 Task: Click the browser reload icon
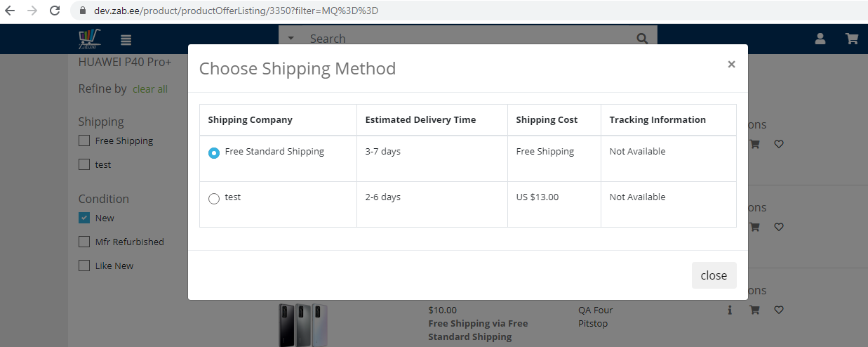[55, 11]
